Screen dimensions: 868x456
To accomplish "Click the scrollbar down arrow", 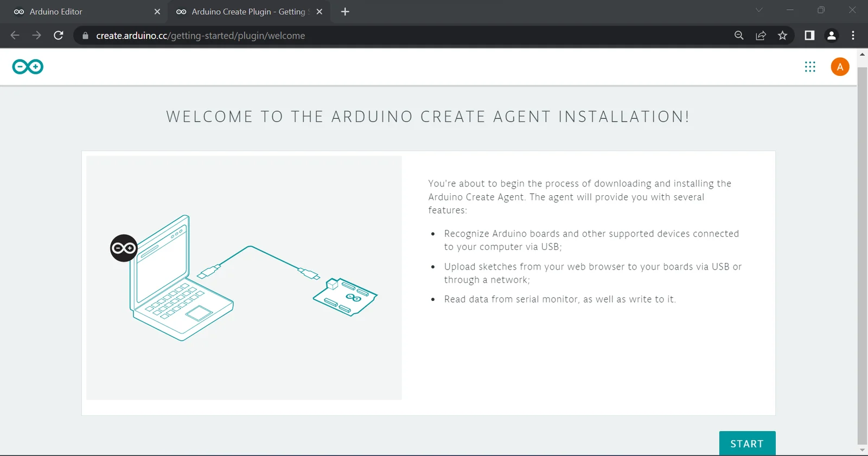I will [862, 450].
